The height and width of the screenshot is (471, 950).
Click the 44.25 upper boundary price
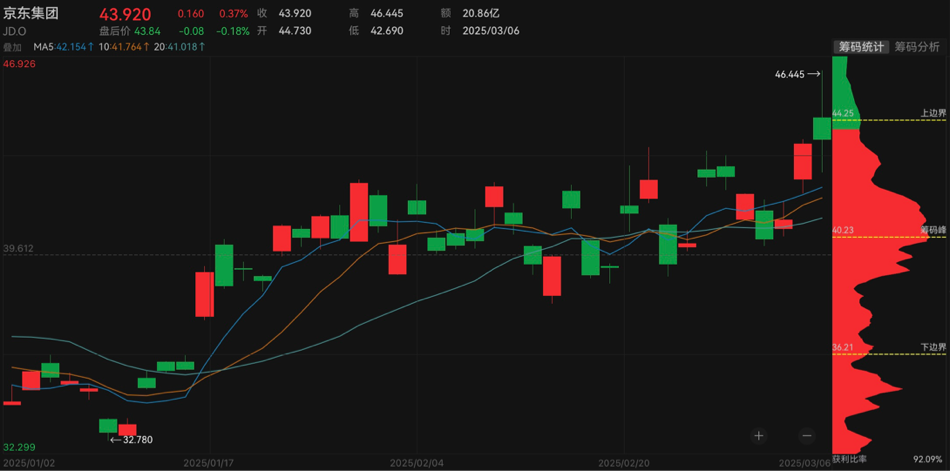(x=843, y=113)
